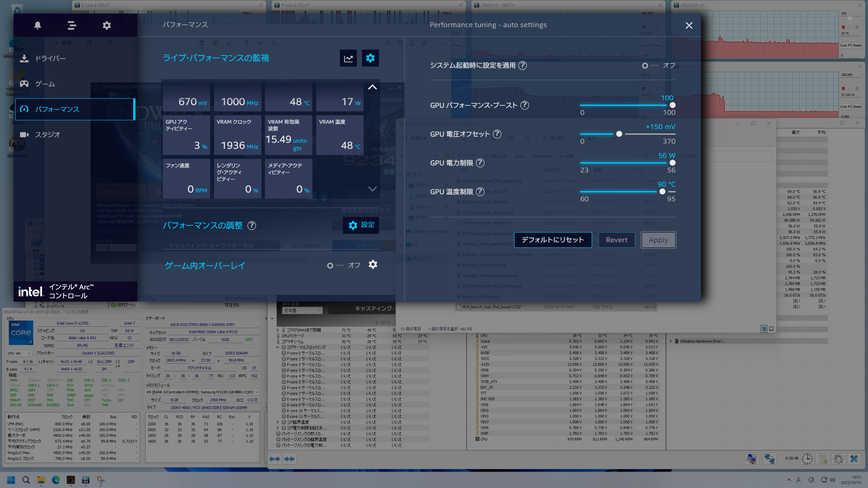Click 生産ユニット link in HWiNFO CPU panel
868x488 pixels.
coord(124,345)
